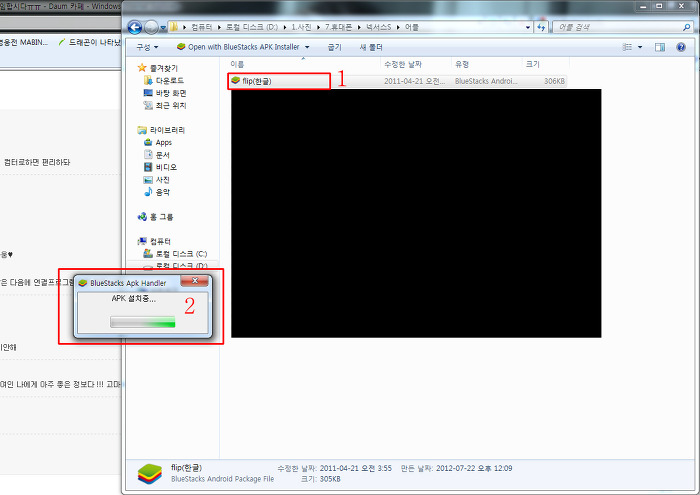Click the Forward navigation arrow in Explorer

[x=151, y=27]
